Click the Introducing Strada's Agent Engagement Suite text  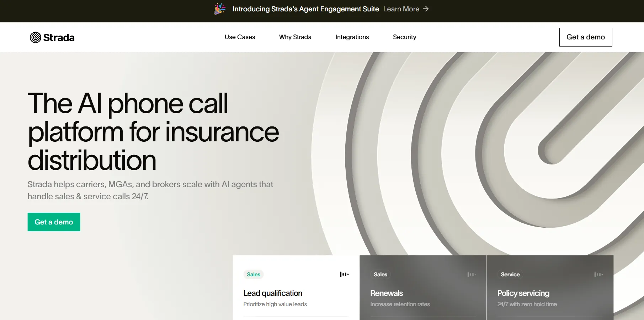306,9
